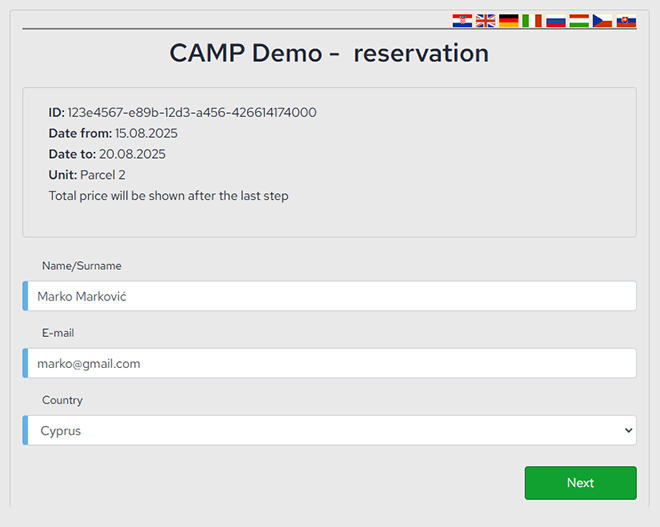The width and height of the screenshot is (660, 527).
Task: Click the CAMP Demo reservation heading
Action: (x=329, y=53)
